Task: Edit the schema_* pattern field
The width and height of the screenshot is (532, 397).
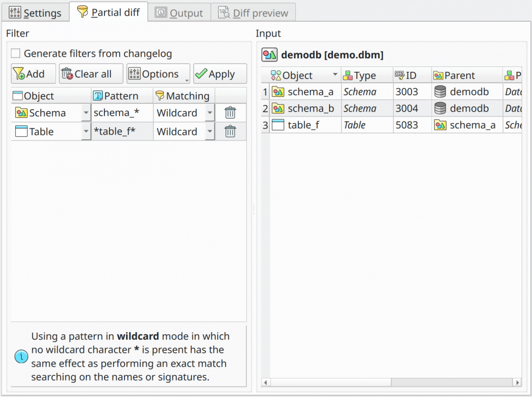Action: click(x=122, y=113)
